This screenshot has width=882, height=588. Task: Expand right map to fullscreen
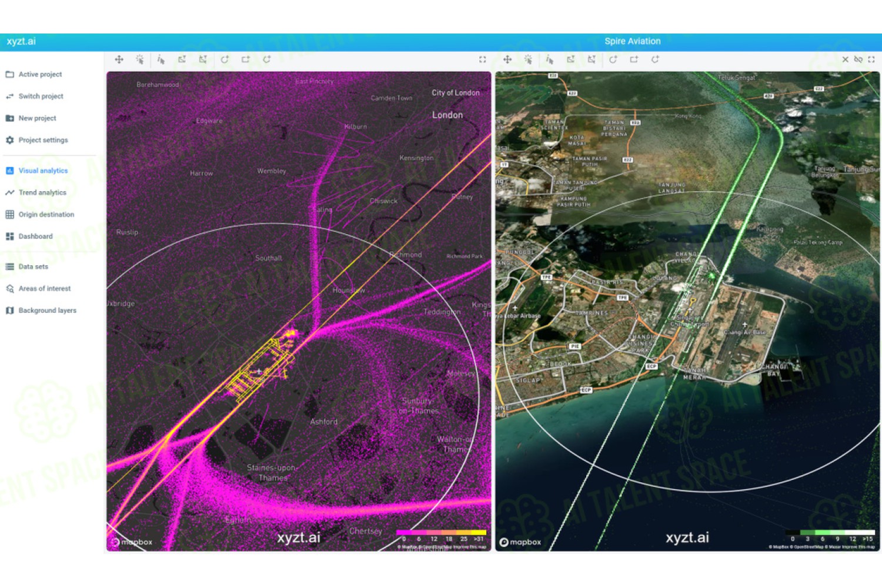(x=871, y=59)
